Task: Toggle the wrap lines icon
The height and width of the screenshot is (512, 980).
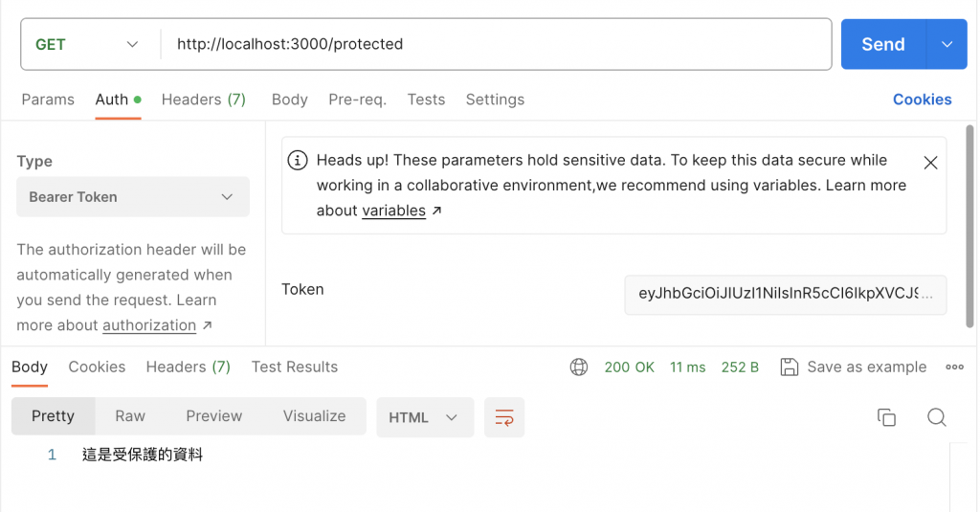Action: click(x=504, y=417)
